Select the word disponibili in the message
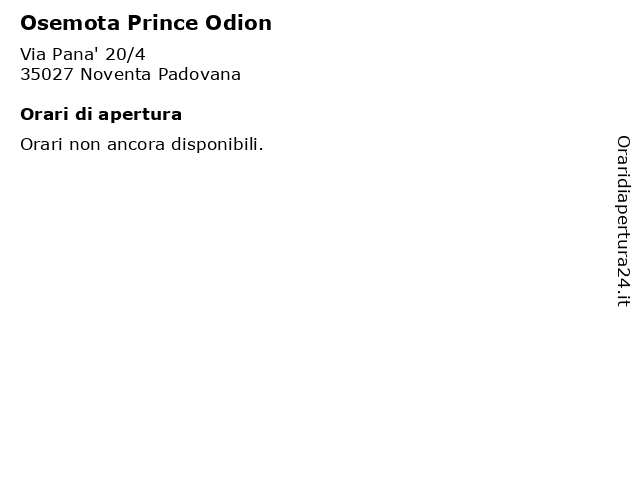Viewport: 640px width, 480px height. [217, 144]
